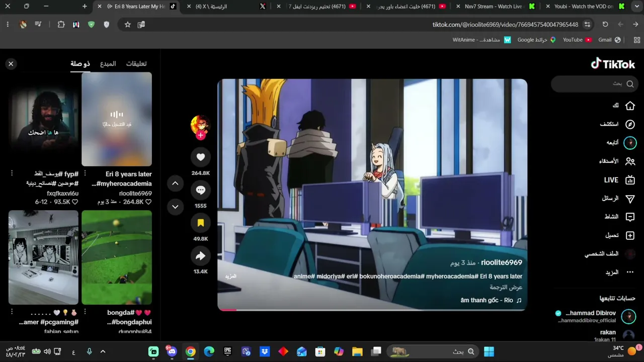Open the النشاط activity inbox
Image resolution: width=644 pixels, height=362 pixels.
click(x=620, y=217)
